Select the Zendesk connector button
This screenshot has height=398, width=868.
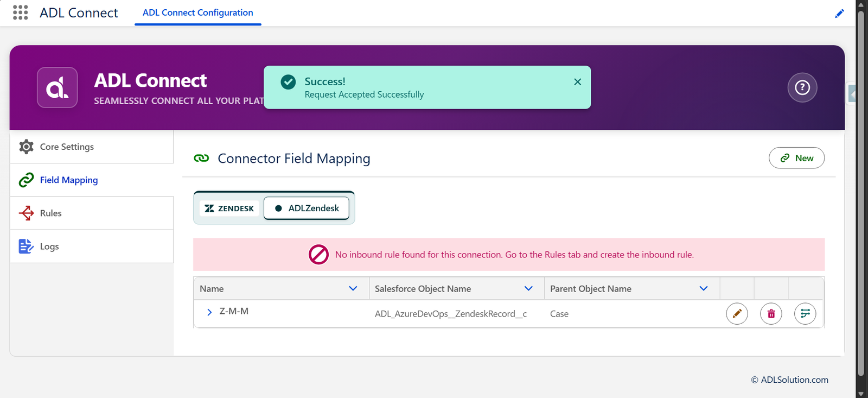(229, 208)
